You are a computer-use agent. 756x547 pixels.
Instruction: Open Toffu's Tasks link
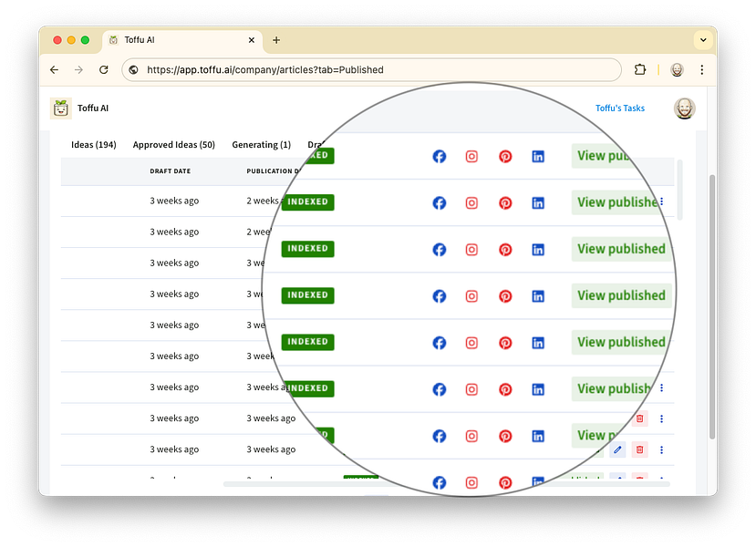click(x=619, y=108)
